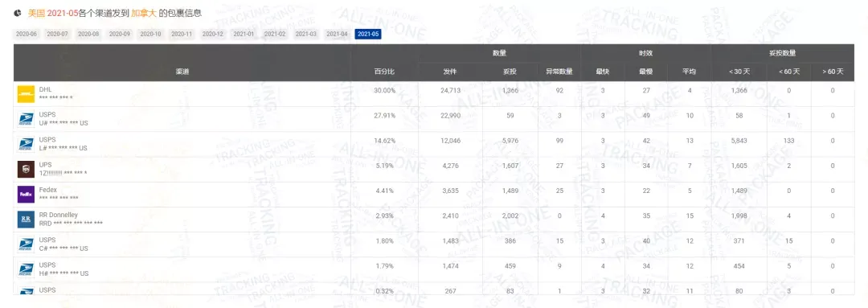The height and width of the screenshot is (308, 868).
Task: Click the RRD tracking pattern text
Action: pos(71,224)
